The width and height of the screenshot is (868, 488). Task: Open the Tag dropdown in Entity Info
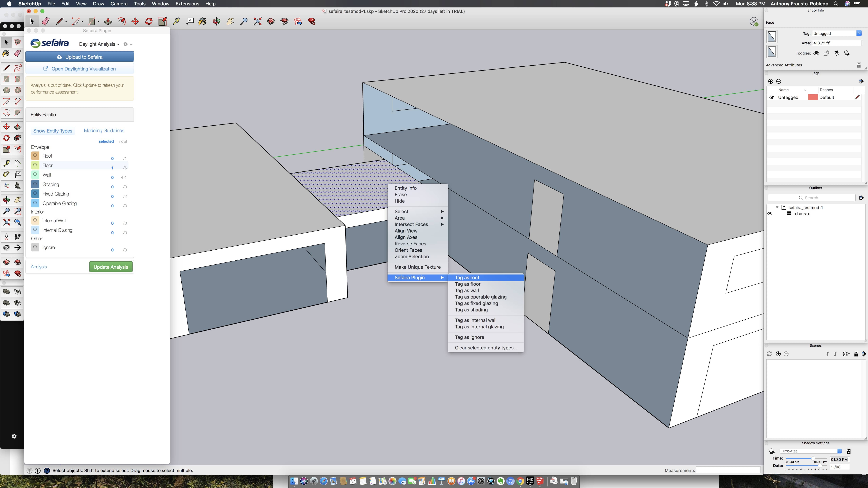pos(859,33)
